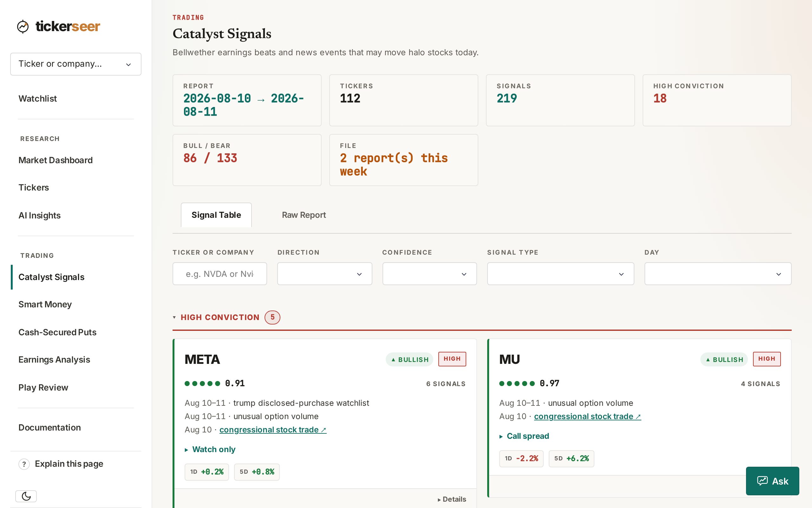Image resolution: width=812 pixels, height=508 pixels.
Task: Open the Confidence filter dropdown
Action: (x=429, y=274)
